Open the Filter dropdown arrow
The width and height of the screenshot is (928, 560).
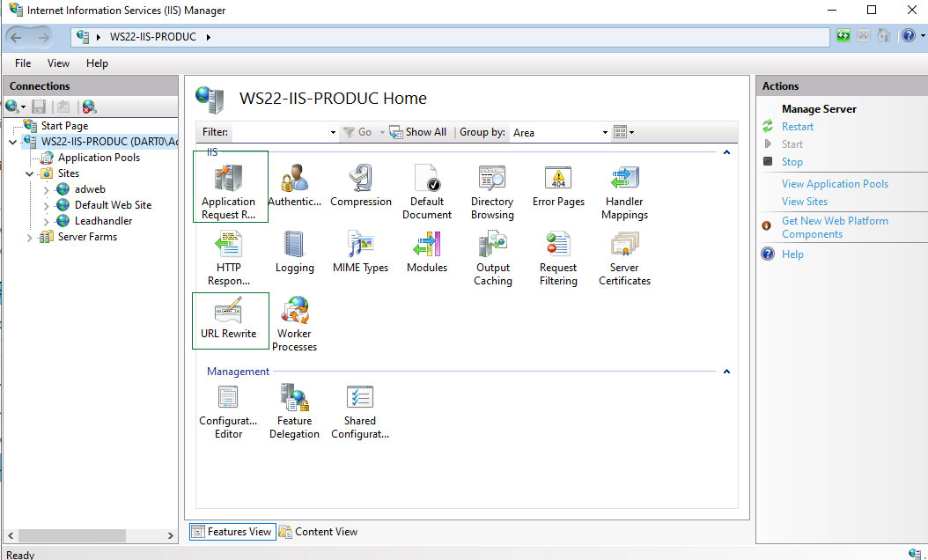pos(333,133)
